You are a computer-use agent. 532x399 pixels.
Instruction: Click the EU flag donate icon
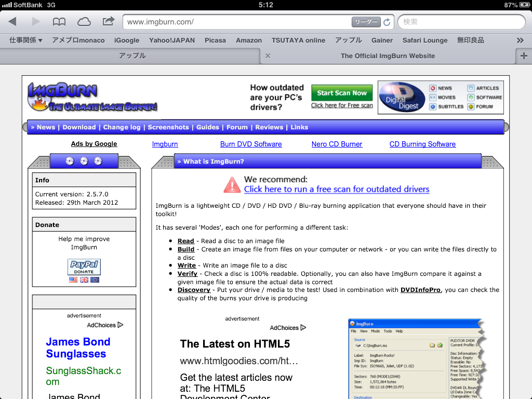tap(95, 280)
